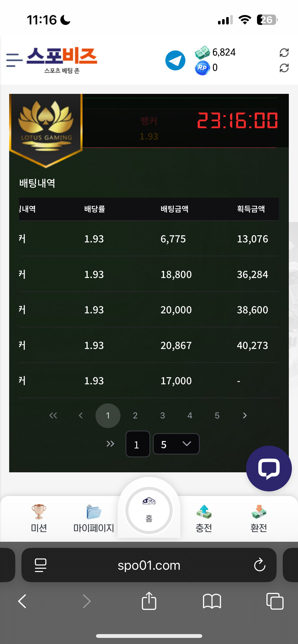Refresh the cash balance amount
This screenshot has width=298, height=644.
pyautogui.click(x=284, y=53)
